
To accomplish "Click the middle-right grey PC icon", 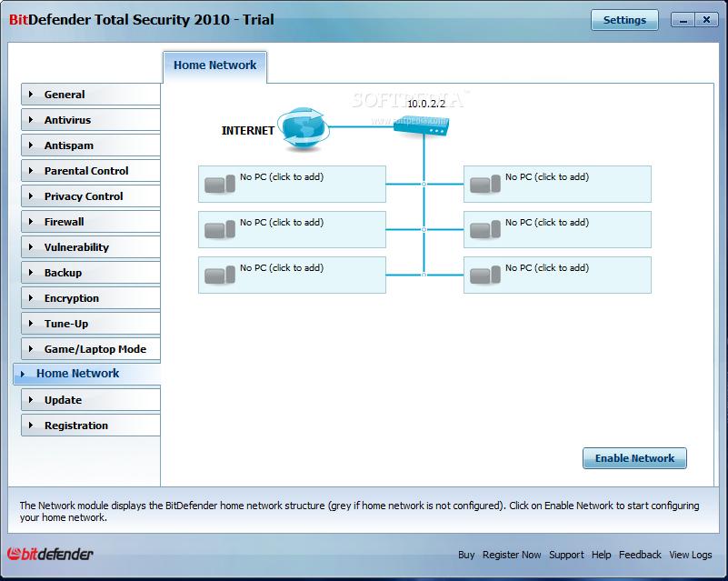I will (x=484, y=230).
